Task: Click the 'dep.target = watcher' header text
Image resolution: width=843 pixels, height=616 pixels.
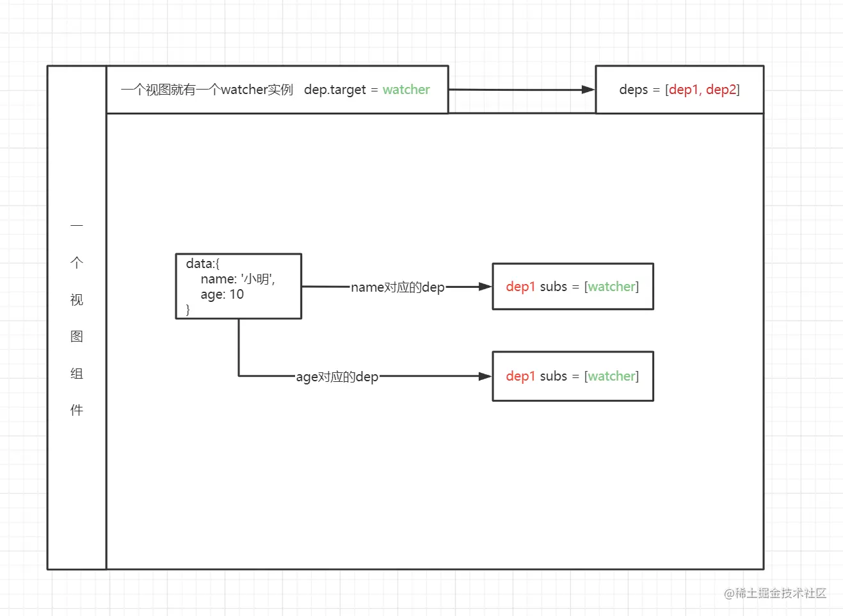Action: 367,90
